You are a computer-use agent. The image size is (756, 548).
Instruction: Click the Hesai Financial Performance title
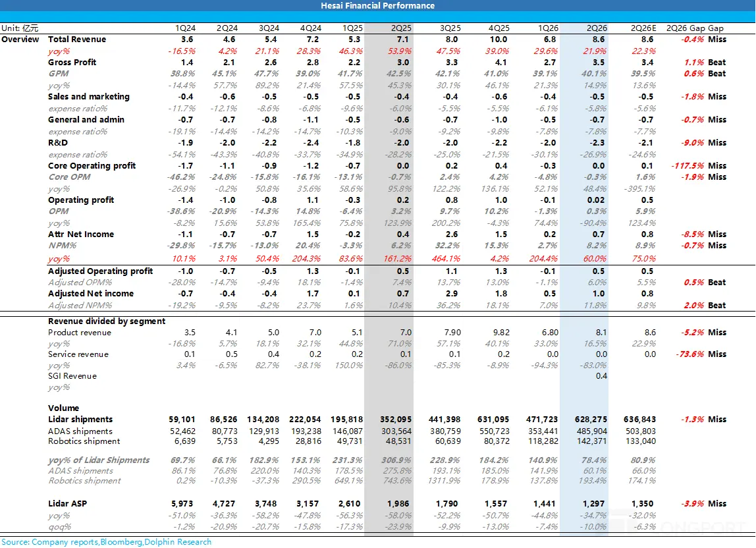(x=377, y=6)
